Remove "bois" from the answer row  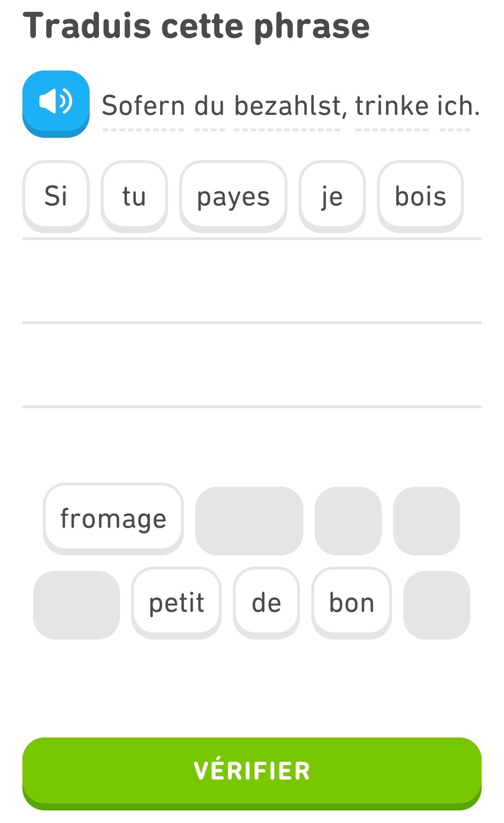tap(420, 196)
